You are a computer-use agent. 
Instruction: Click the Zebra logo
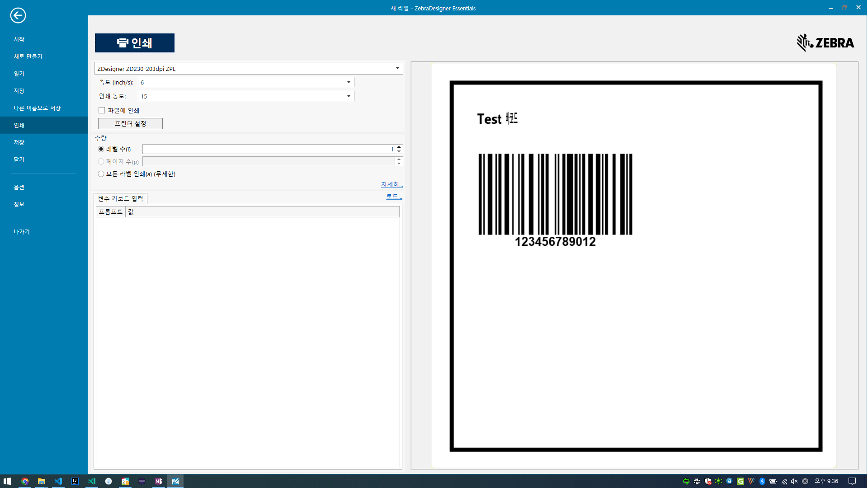pos(825,42)
